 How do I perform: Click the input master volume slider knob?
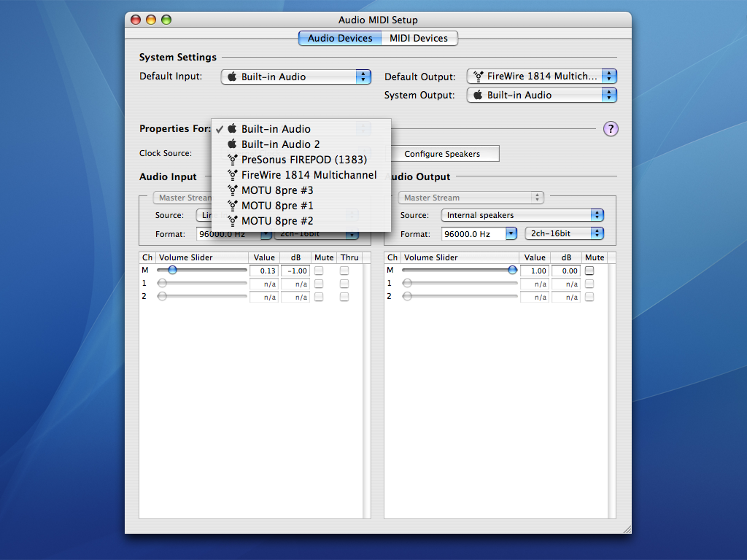click(x=172, y=270)
